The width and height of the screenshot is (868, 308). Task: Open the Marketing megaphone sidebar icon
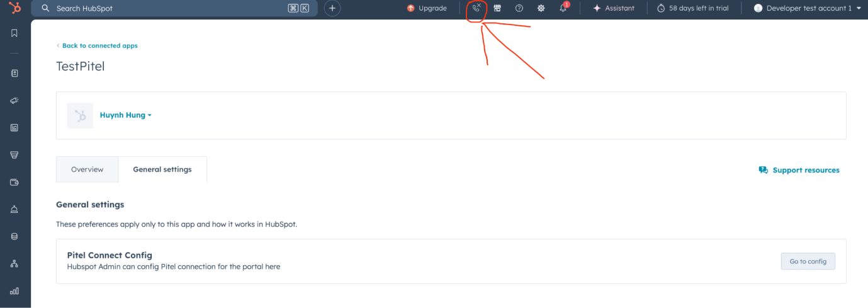[14, 100]
